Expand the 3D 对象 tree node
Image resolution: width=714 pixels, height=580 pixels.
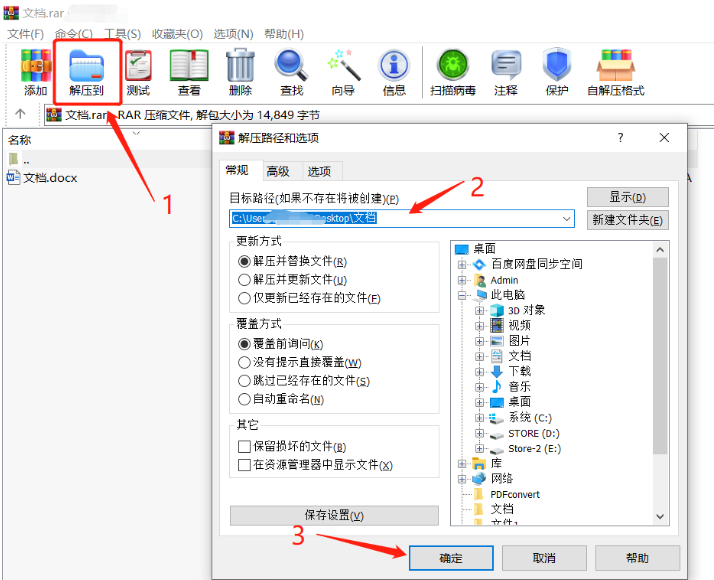click(x=479, y=310)
